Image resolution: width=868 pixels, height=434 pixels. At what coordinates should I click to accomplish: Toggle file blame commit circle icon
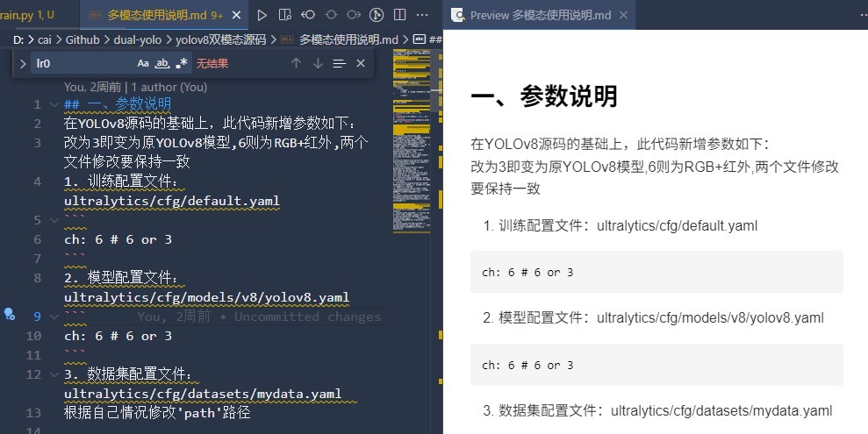pyautogui.click(x=331, y=15)
